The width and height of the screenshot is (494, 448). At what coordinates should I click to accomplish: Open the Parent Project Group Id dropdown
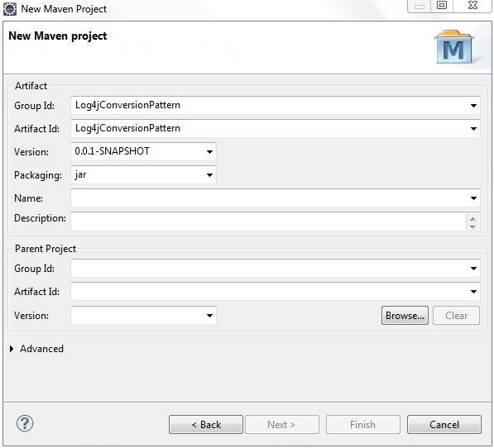(x=473, y=269)
